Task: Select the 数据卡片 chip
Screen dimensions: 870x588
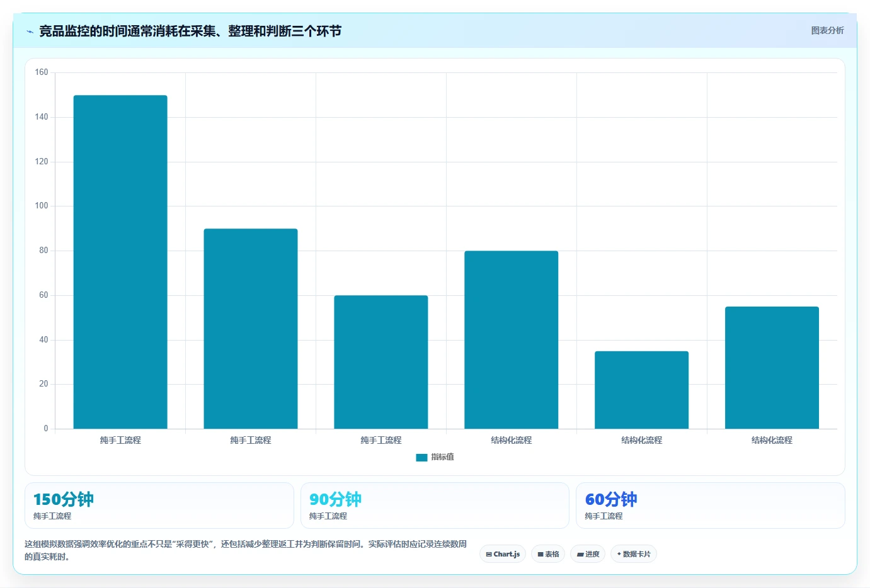Action: (634, 554)
